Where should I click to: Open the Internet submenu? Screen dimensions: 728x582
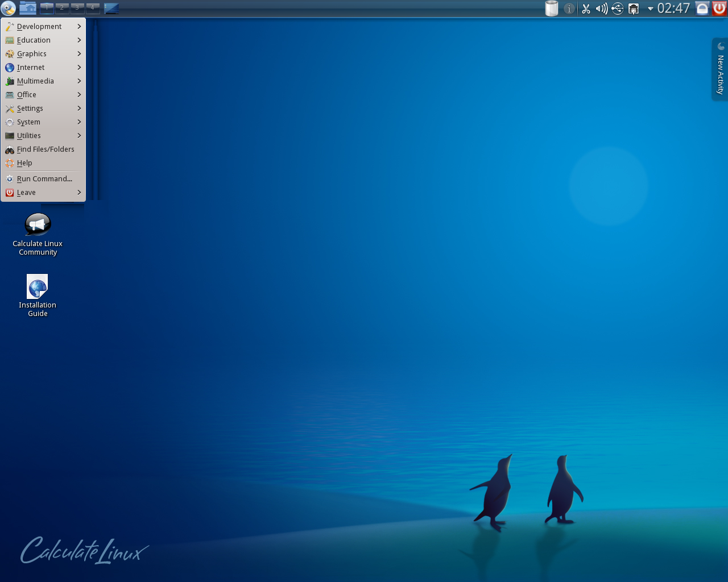(43, 68)
